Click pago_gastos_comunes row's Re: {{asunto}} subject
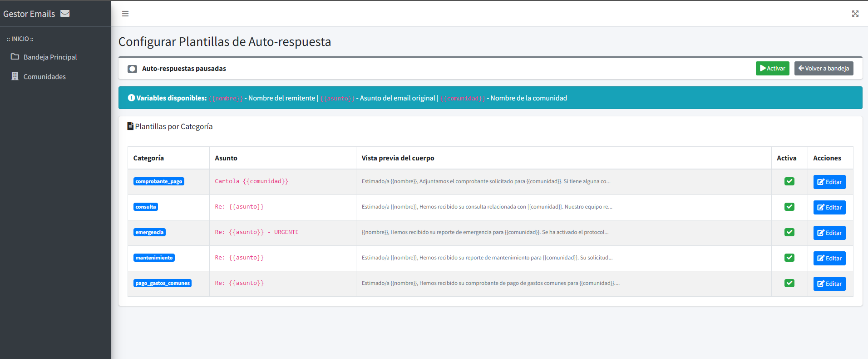The image size is (868, 359). (x=239, y=283)
